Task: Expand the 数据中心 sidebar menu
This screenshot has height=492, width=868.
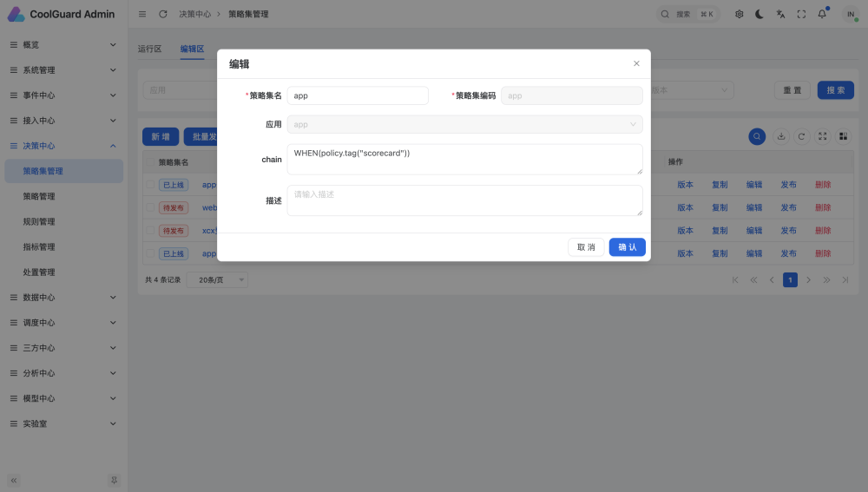Action: [63, 298]
